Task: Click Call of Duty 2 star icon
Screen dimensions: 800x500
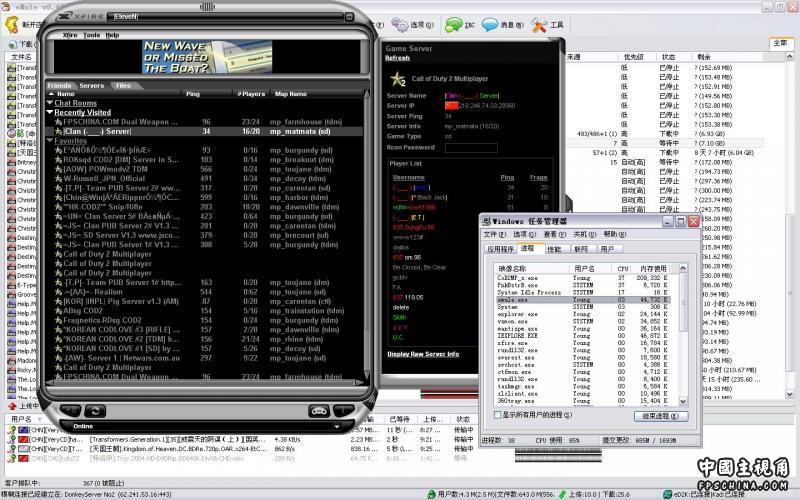Action: click(397, 79)
